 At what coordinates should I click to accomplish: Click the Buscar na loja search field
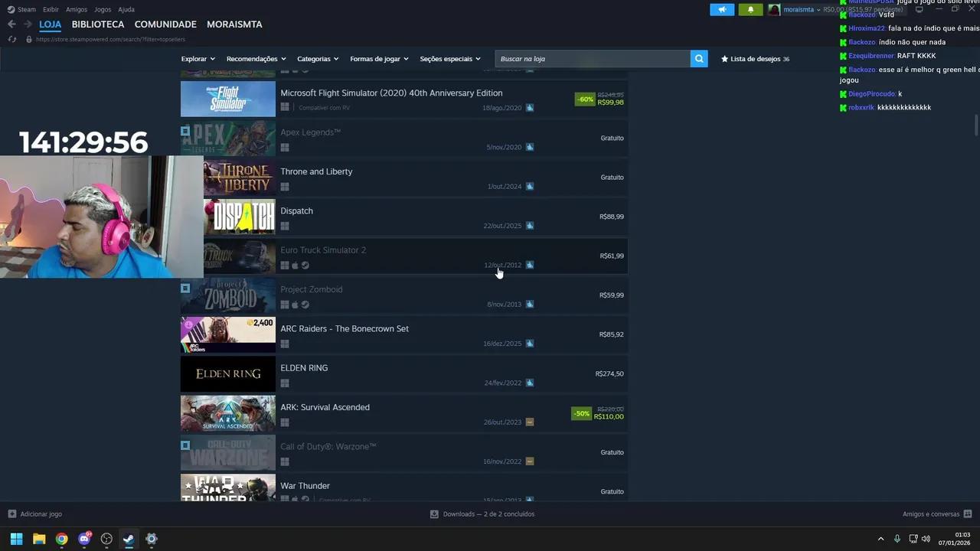click(593, 59)
